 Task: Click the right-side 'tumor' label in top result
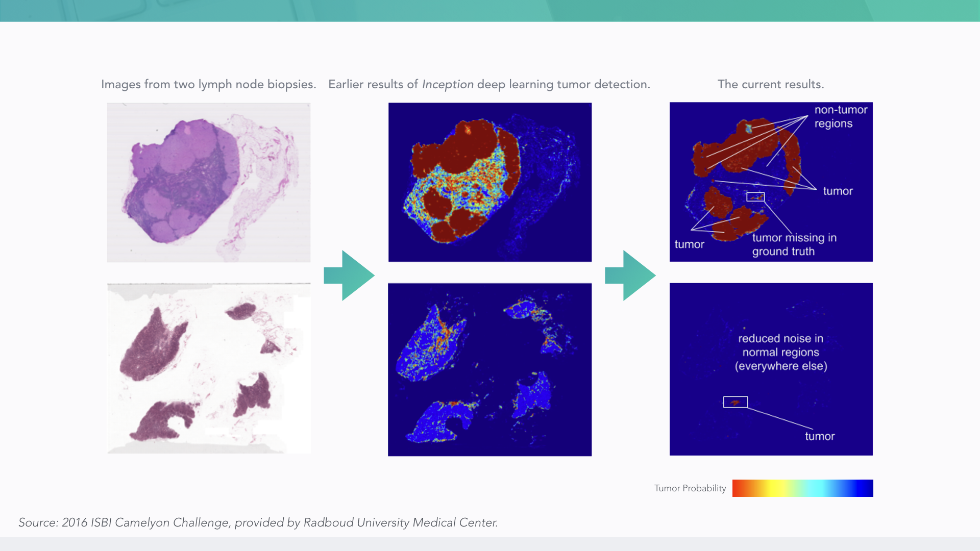coord(838,191)
